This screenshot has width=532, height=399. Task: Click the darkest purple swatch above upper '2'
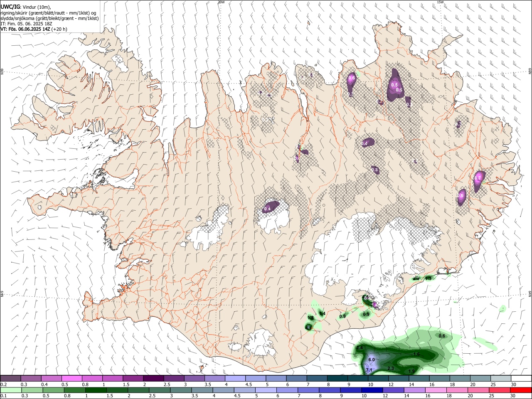coord(153,379)
